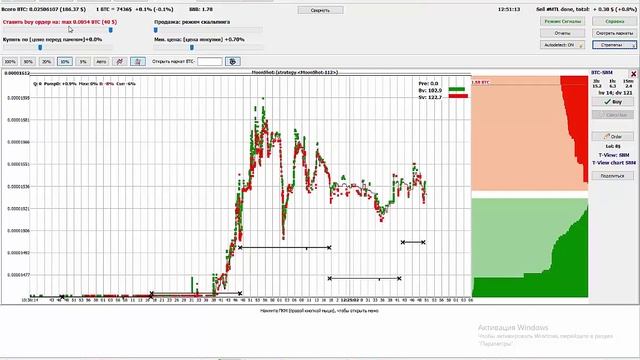Screen dimensions: 640x360
Task: Expand the Стратегии dropdown
Action: 614,45
